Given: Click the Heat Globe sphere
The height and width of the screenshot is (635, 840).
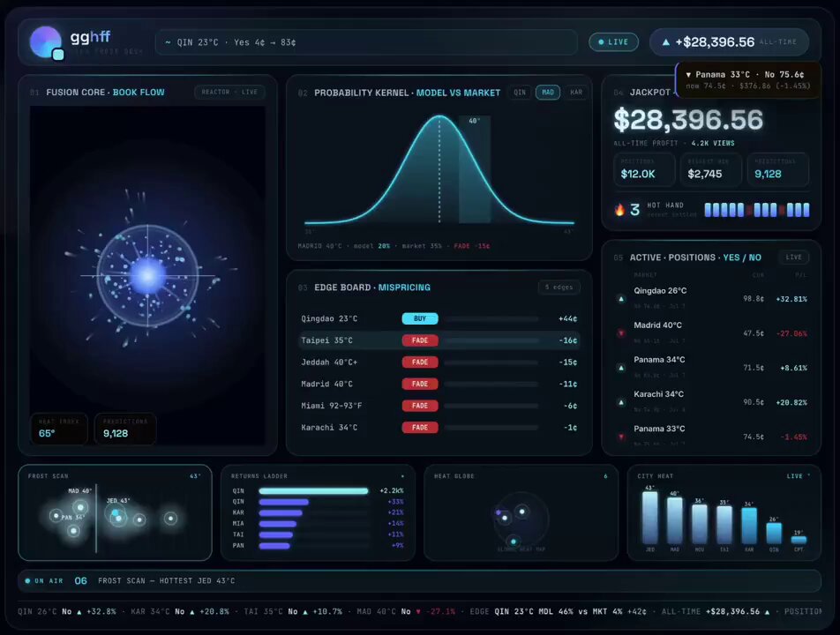Looking at the screenshot, I should coord(521,519).
